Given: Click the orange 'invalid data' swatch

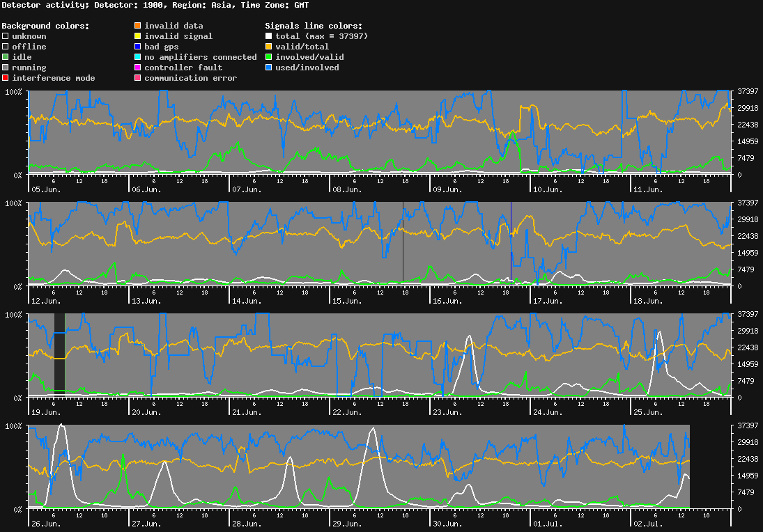Looking at the screenshot, I should point(138,25).
